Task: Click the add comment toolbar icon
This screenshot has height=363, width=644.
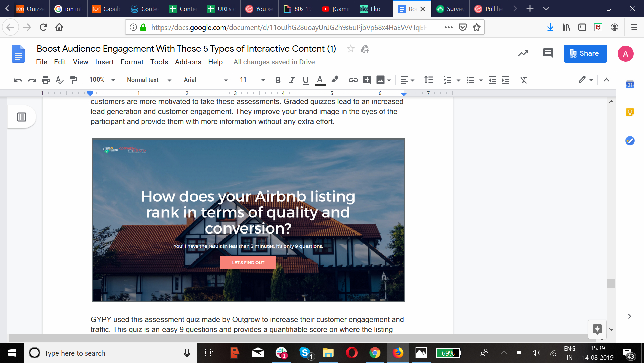Action: pos(367,80)
